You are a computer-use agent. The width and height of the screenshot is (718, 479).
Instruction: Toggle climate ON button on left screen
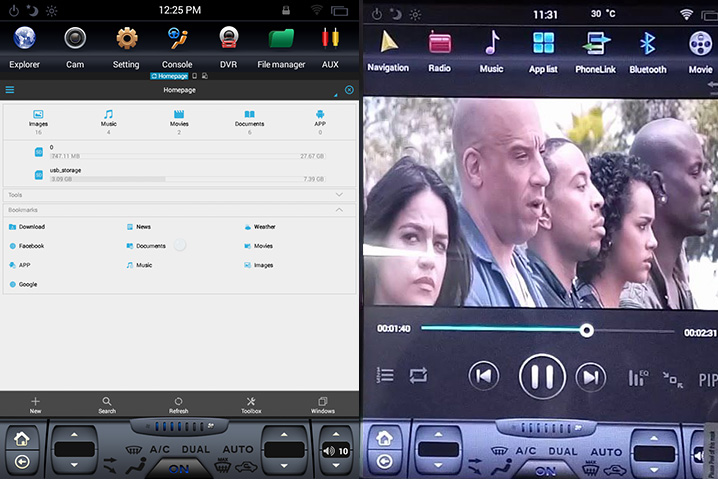pos(179,469)
